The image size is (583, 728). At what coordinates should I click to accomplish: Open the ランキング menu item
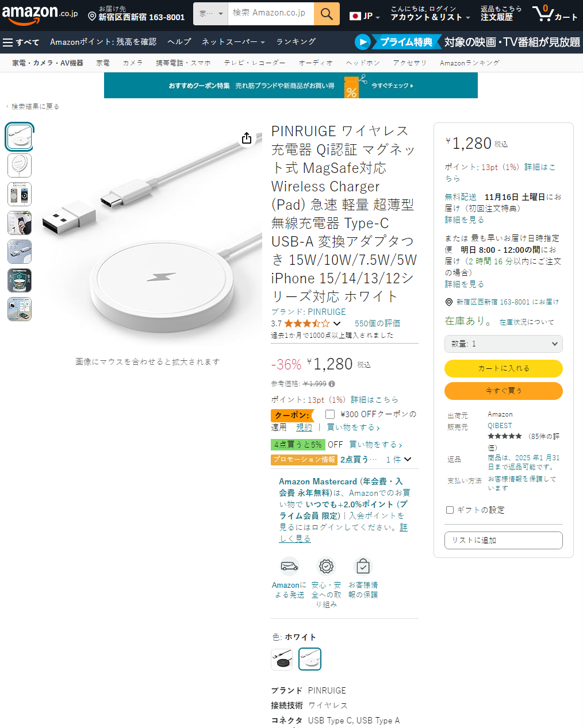(296, 42)
